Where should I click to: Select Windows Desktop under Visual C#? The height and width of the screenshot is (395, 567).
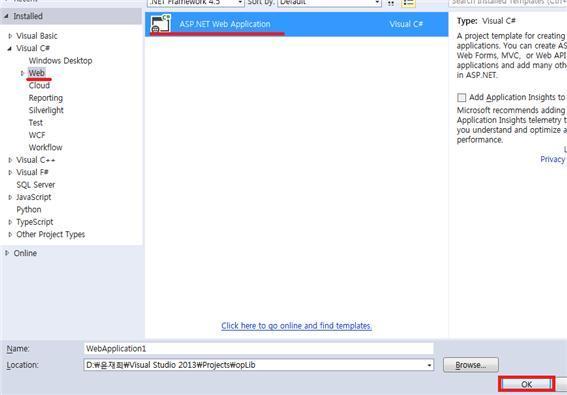click(60, 61)
